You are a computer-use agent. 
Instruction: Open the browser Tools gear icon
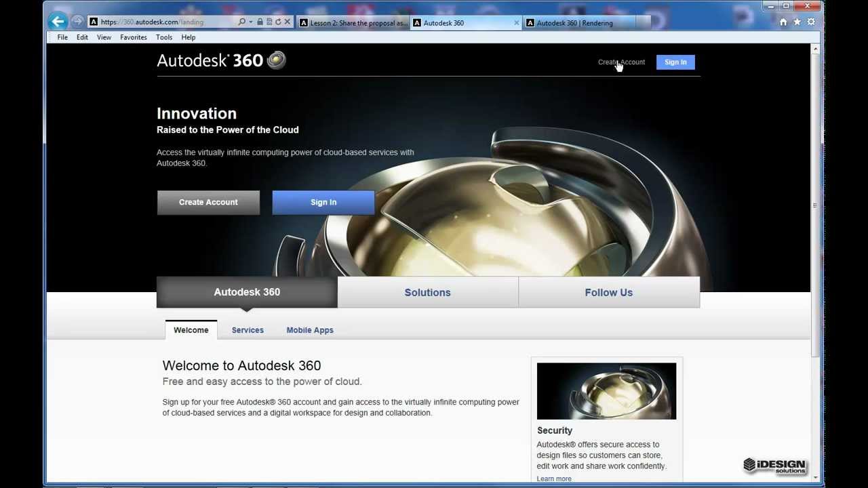(x=811, y=22)
